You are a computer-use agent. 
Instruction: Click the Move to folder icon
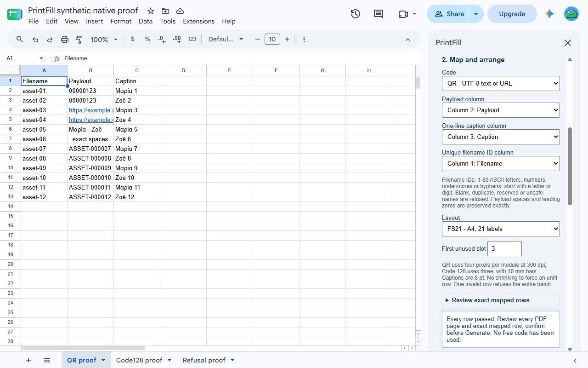tap(165, 11)
